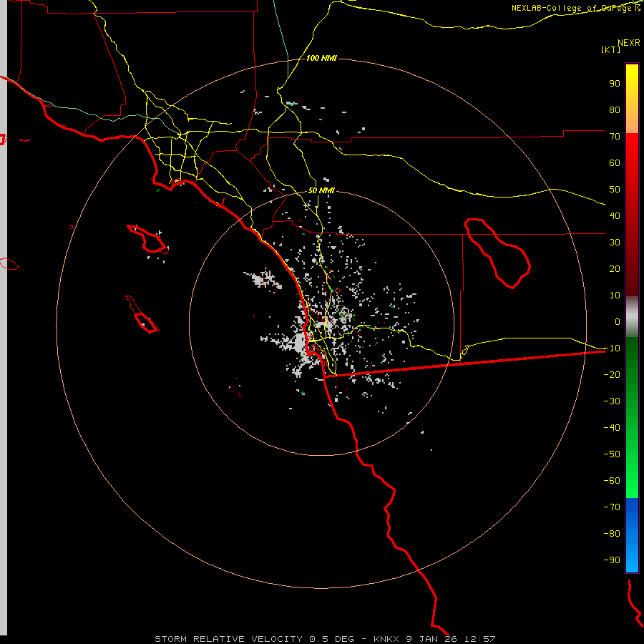The image size is (644, 644).
Task: Pick the gray zero-velocity segment of the bar
Action: (x=632, y=317)
